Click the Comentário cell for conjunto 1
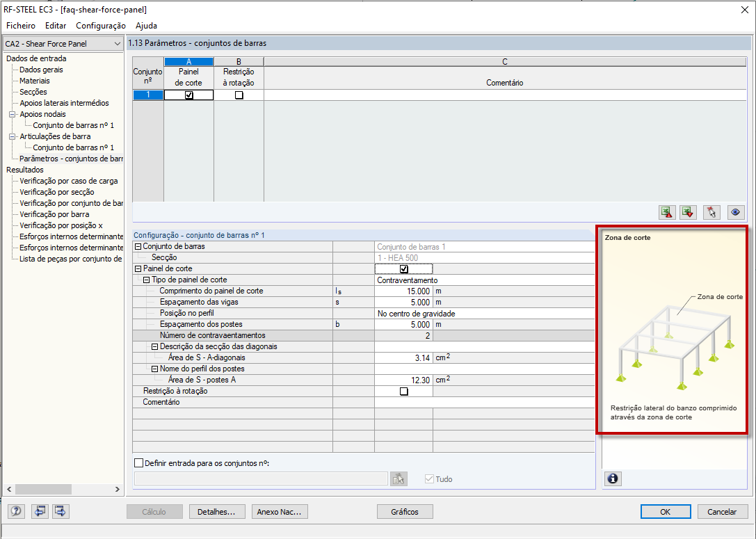Viewport: 756px width, 539px height. pyautogui.click(x=505, y=95)
